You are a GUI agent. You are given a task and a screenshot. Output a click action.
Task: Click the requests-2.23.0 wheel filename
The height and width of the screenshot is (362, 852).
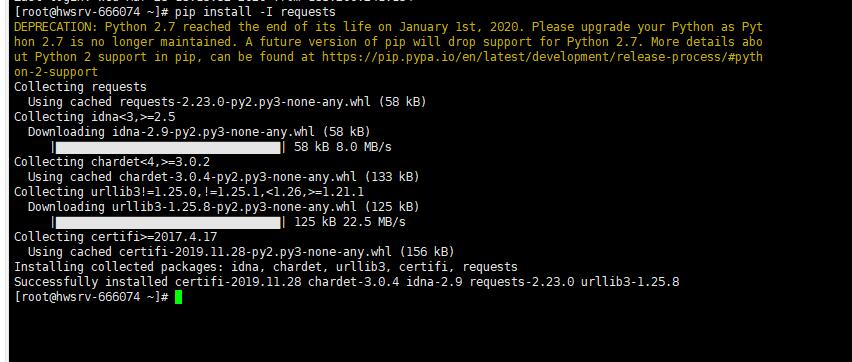coord(245,102)
